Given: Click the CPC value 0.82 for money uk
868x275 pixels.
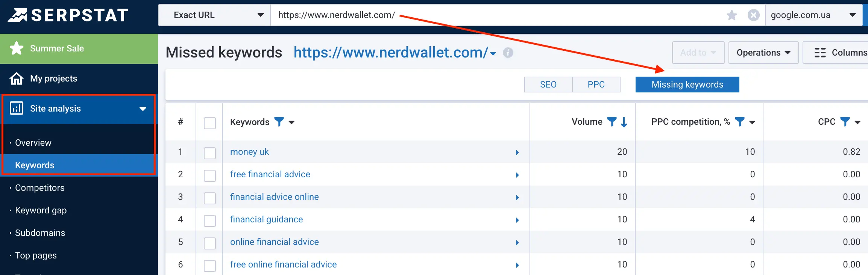Looking at the screenshot, I should click(851, 152).
